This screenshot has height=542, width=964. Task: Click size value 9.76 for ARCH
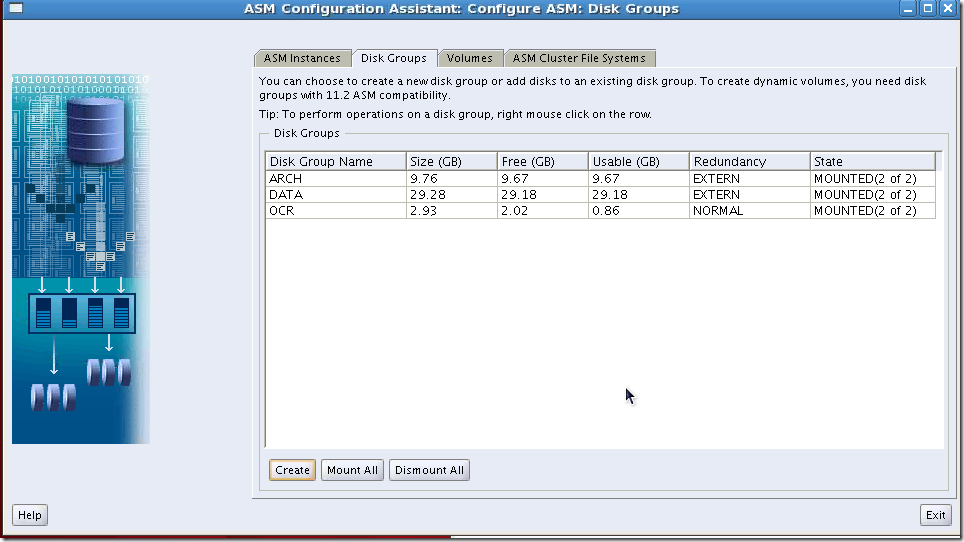coord(424,179)
